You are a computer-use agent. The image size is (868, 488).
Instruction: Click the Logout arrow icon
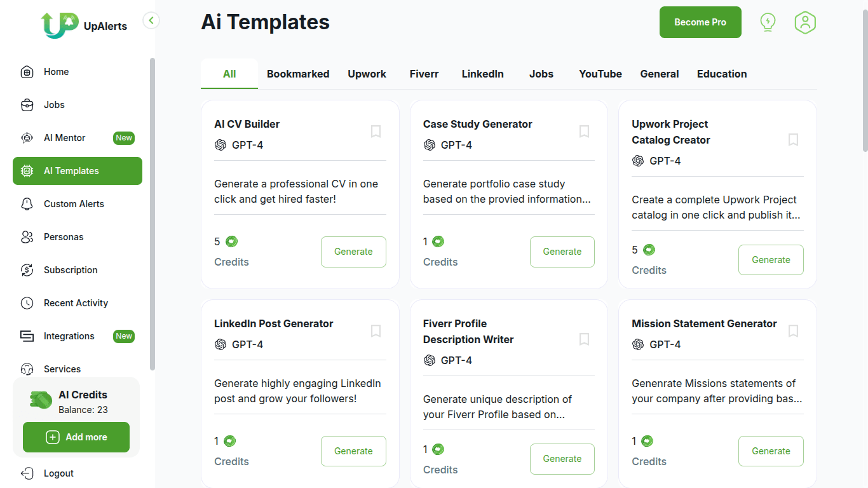pos(27,473)
